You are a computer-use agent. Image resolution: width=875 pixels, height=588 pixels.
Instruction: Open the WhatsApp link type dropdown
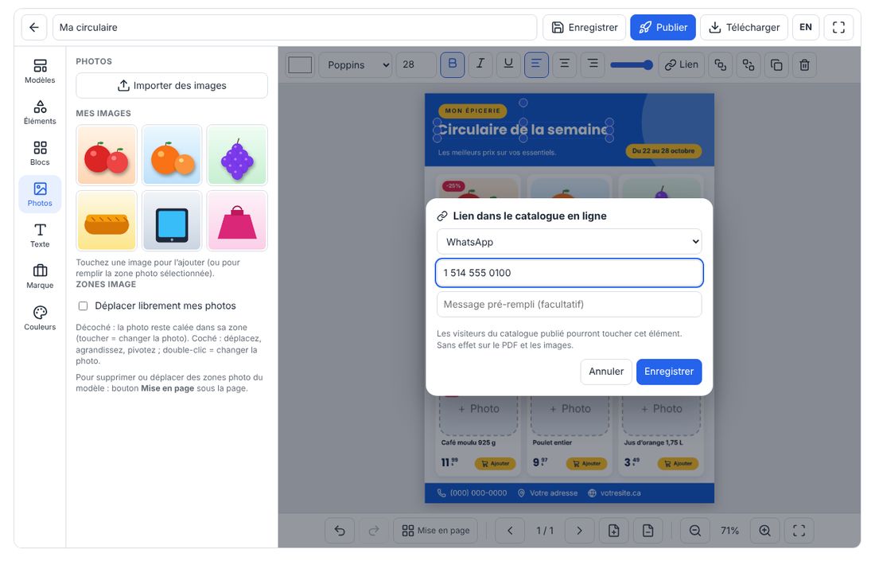(x=569, y=242)
